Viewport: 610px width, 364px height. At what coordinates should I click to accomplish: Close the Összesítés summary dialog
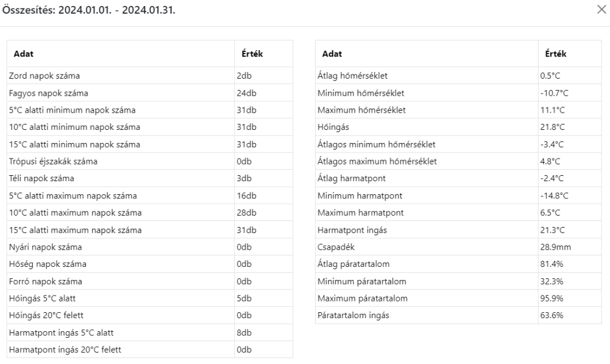601,11
